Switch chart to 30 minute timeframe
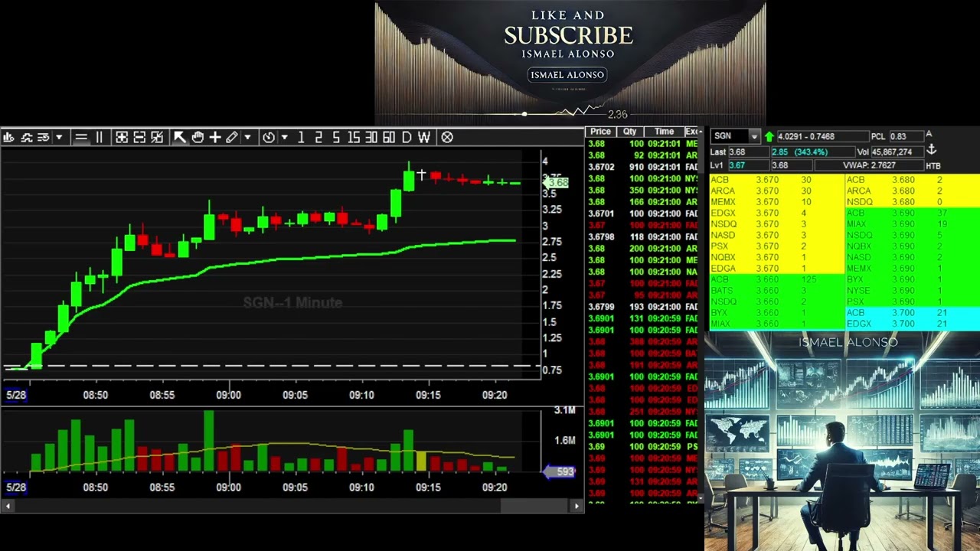Screen dimensions: 980x551 click(371, 137)
